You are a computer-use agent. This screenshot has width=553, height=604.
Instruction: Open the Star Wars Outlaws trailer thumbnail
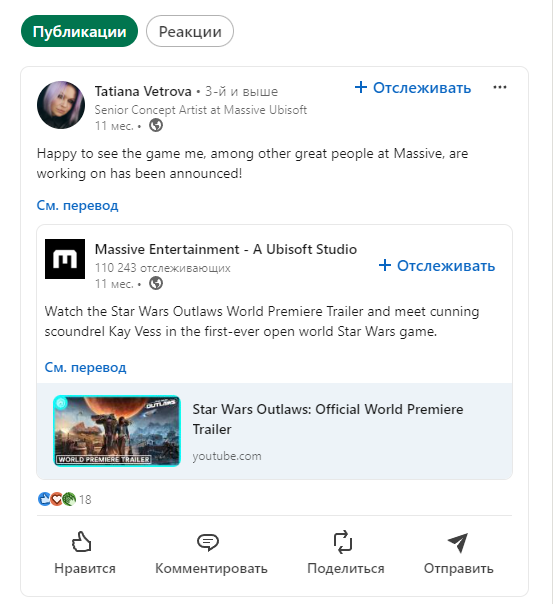(117, 431)
